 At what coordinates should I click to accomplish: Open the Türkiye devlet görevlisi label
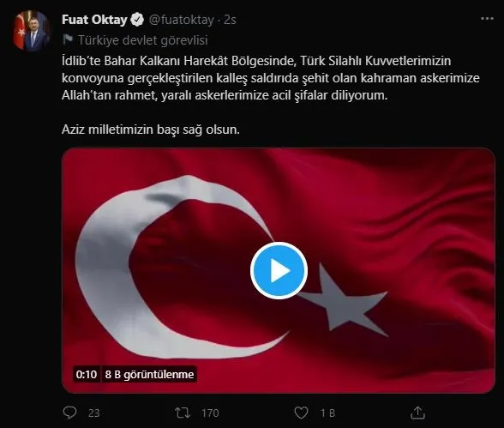click(x=142, y=40)
